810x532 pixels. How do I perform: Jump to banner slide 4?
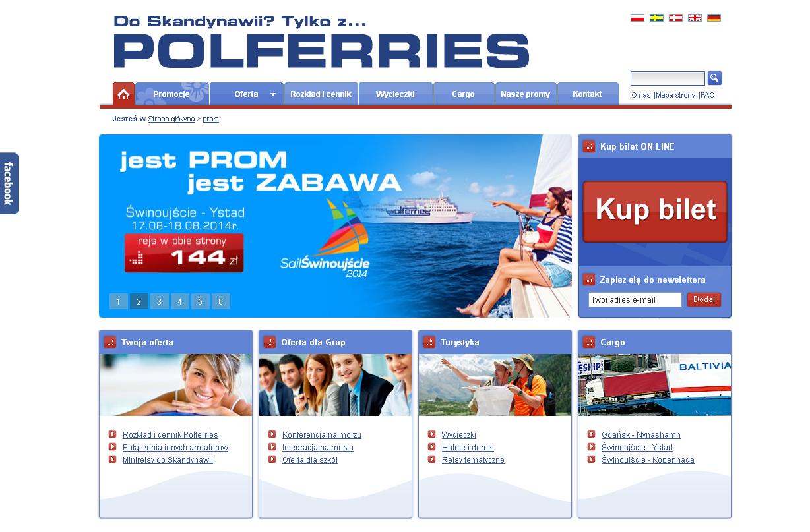pos(179,301)
